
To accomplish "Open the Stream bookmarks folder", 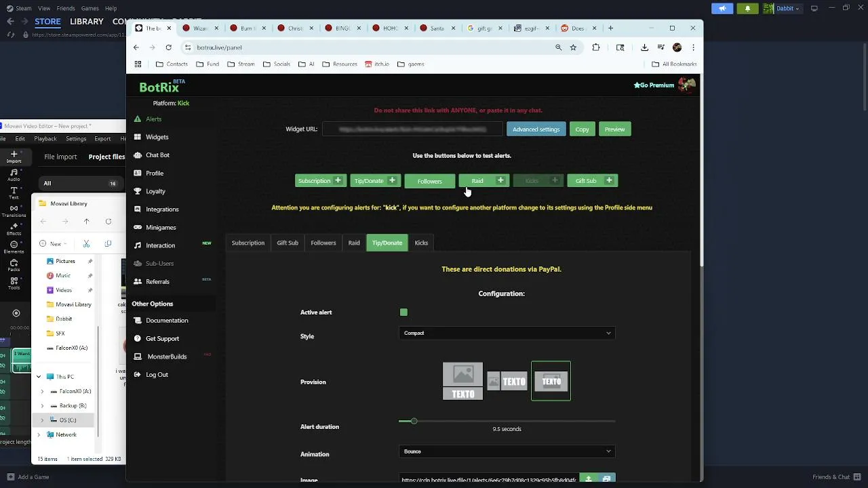I will click(241, 64).
